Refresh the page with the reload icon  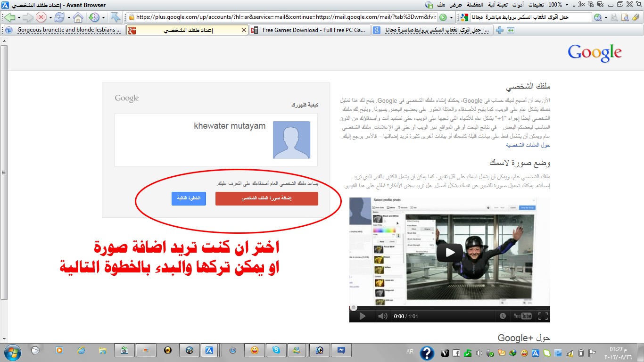point(59,17)
